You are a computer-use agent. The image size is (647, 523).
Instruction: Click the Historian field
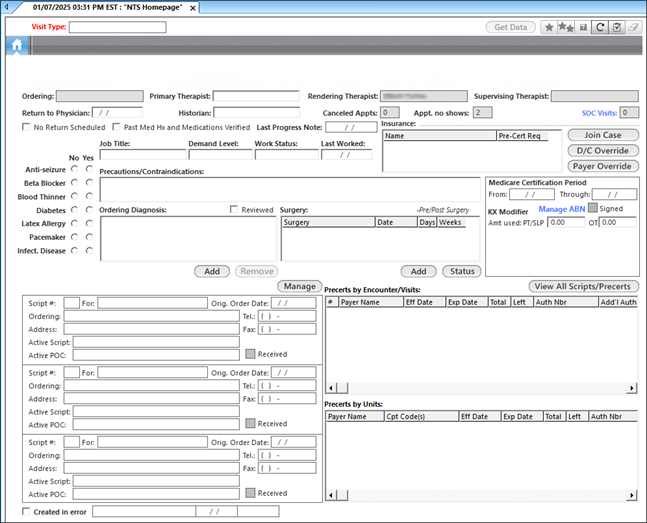point(256,113)
